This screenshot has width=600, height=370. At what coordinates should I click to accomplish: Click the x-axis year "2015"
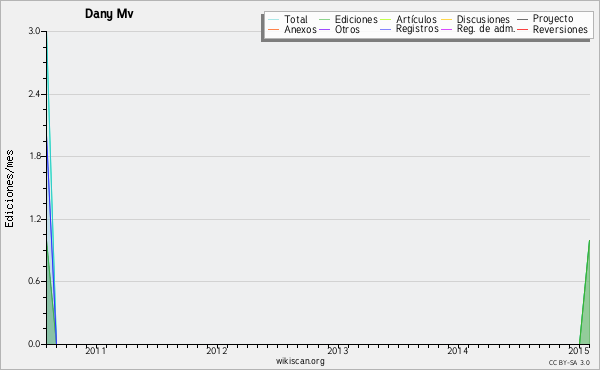point(579,351)
